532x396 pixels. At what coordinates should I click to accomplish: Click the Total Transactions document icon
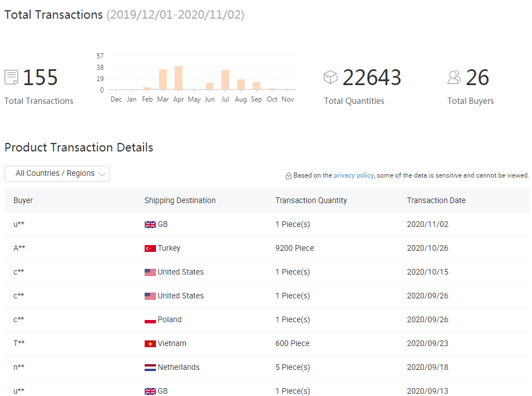(x=11, y=77)
